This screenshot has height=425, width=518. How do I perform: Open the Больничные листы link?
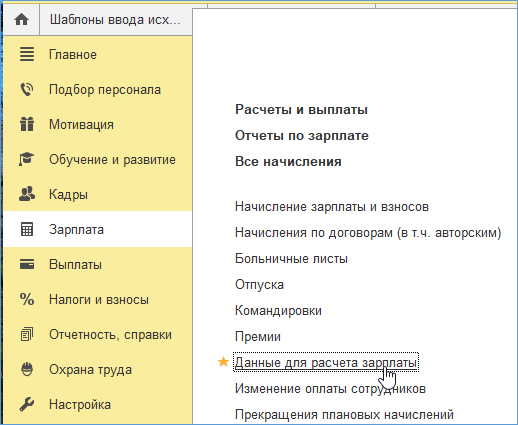[291, 259]
